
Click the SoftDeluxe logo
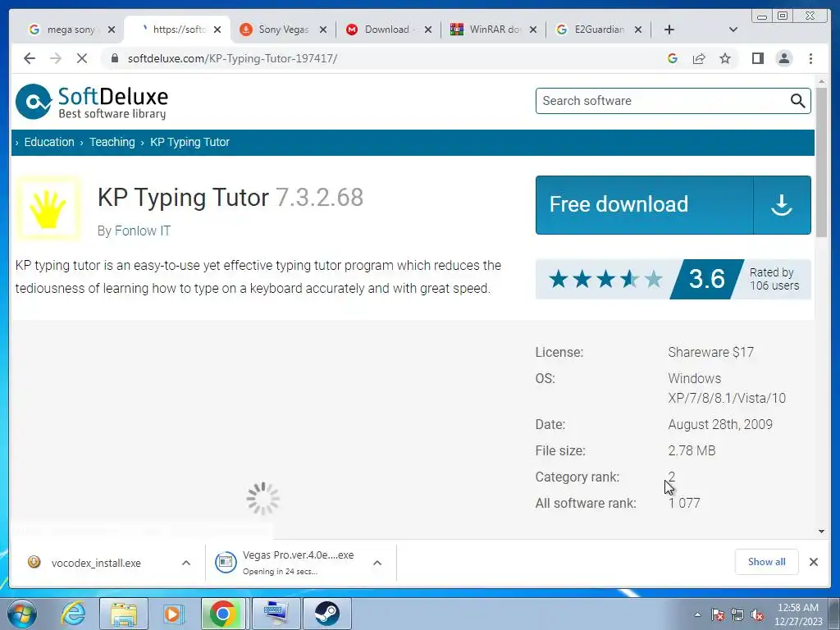click(x=92, y=102)
